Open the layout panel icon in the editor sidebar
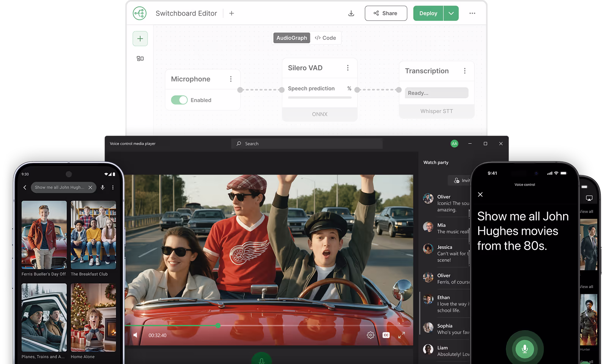Screen dimensions: 614x364 click(140, 58)
